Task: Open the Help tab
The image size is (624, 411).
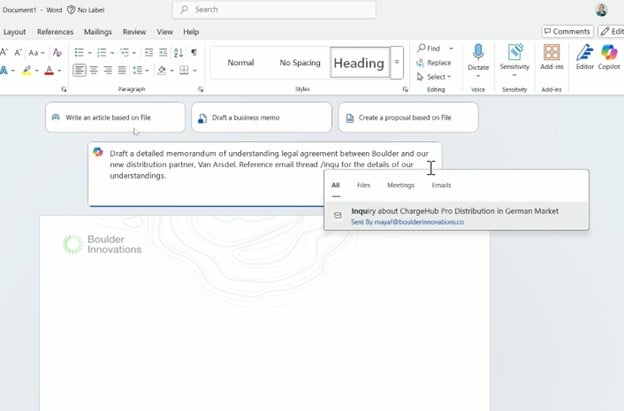Action: click(x=191, y=32)
